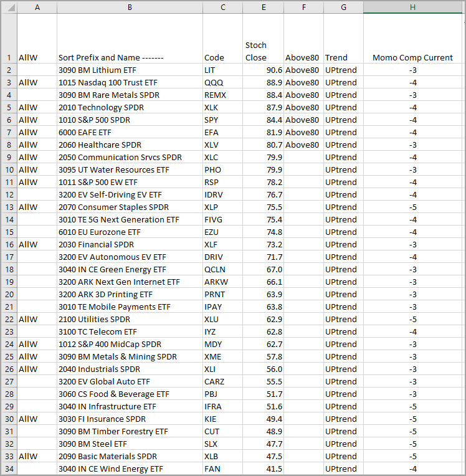Viewport: 466px width, 476px height.
Task: Select the 90.6 Stoch Close value for LIT
Action: [263, 70]
